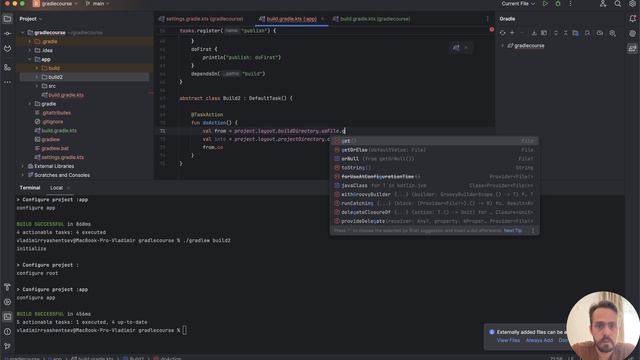Expand the .idea folder in the Project tree

[29, 51]
